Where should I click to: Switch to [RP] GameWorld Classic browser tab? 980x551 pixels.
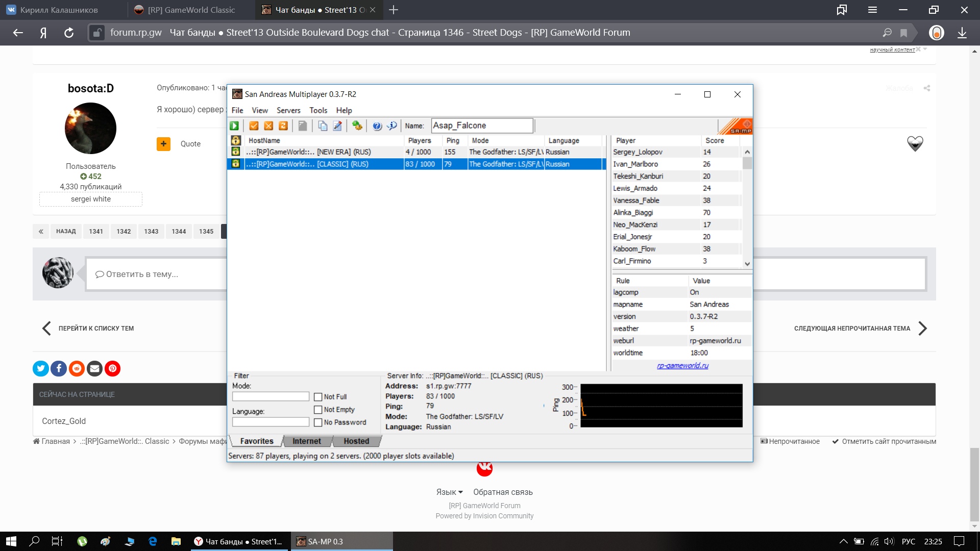(191, 10)
